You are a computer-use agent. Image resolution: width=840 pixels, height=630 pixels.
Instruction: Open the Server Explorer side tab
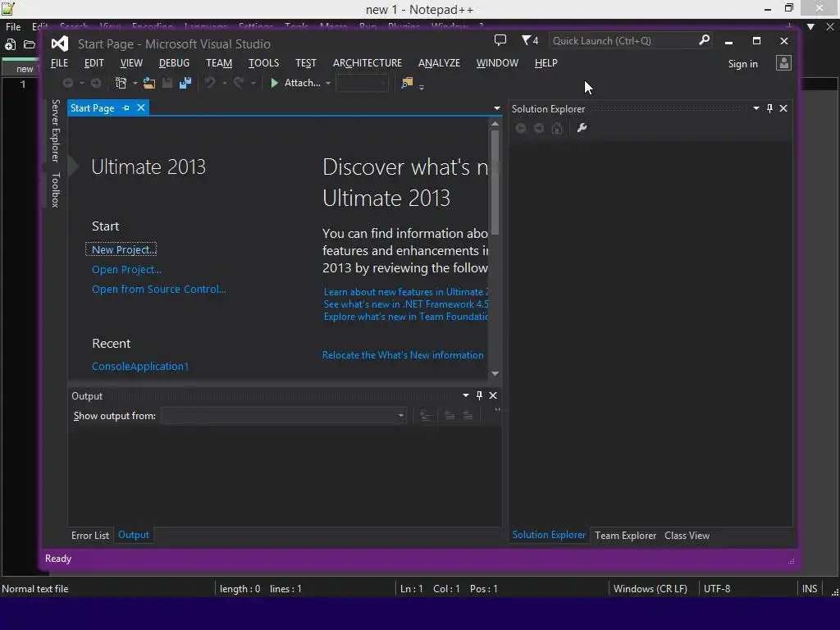55,130
